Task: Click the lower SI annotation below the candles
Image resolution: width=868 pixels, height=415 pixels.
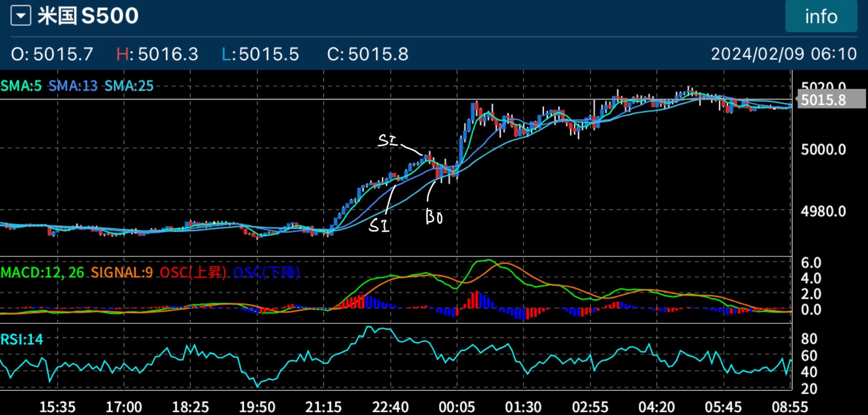Action: 378,225
